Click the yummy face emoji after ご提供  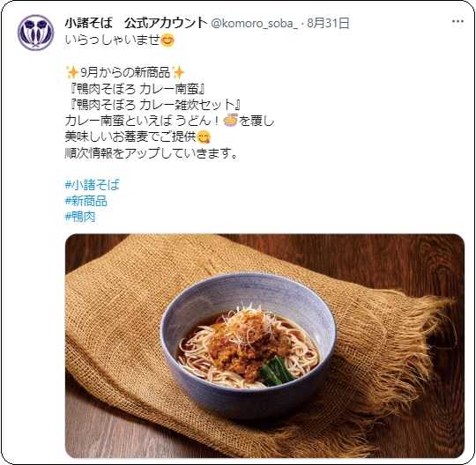[204, 137]
